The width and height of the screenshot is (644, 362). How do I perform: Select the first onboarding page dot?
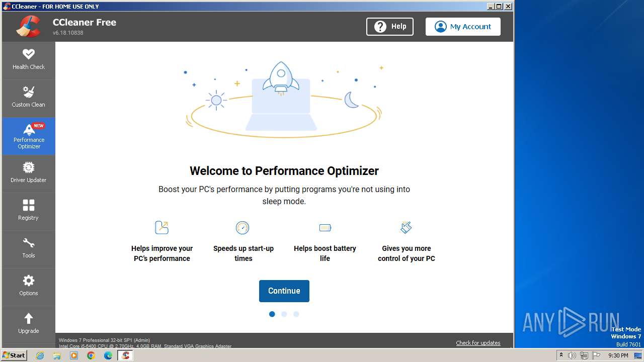pyautogui.click(x=272, y=314)
